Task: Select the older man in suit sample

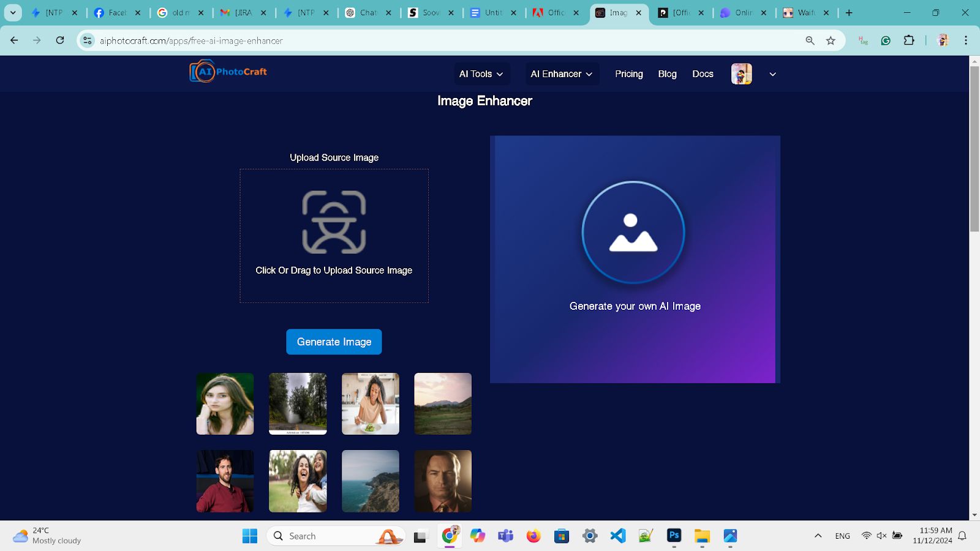Action: click(x=443, y=481)
